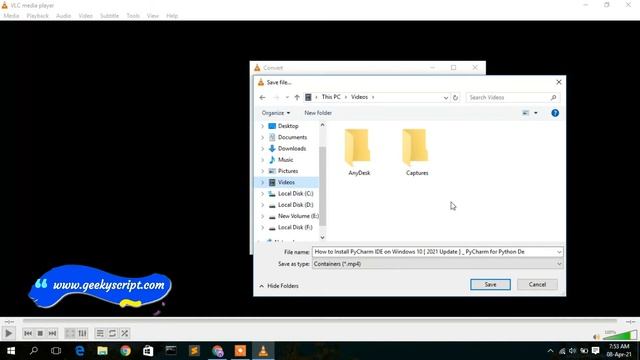Adjust the VLC volume slider

620,336
